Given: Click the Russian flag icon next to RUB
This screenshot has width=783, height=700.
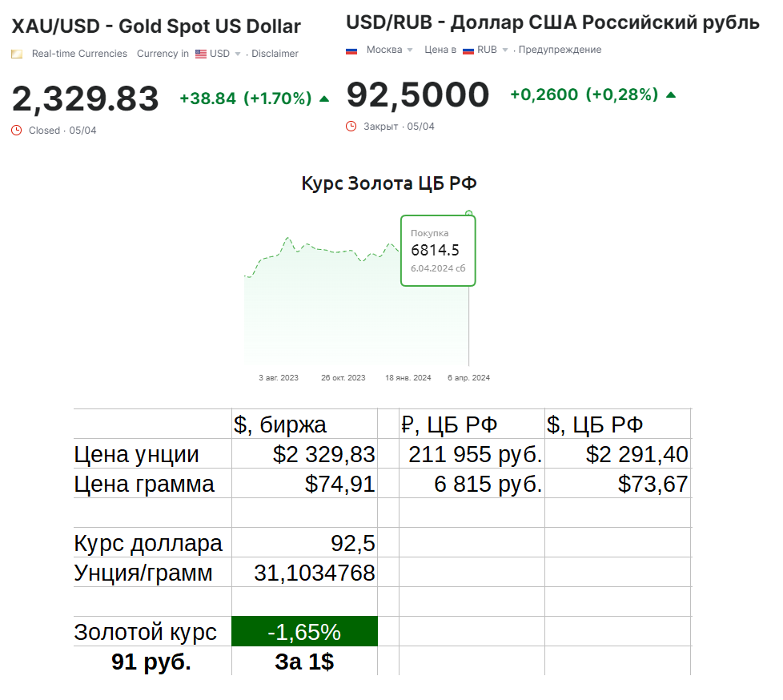Looking at the screenshot, I should coord(468,50).
